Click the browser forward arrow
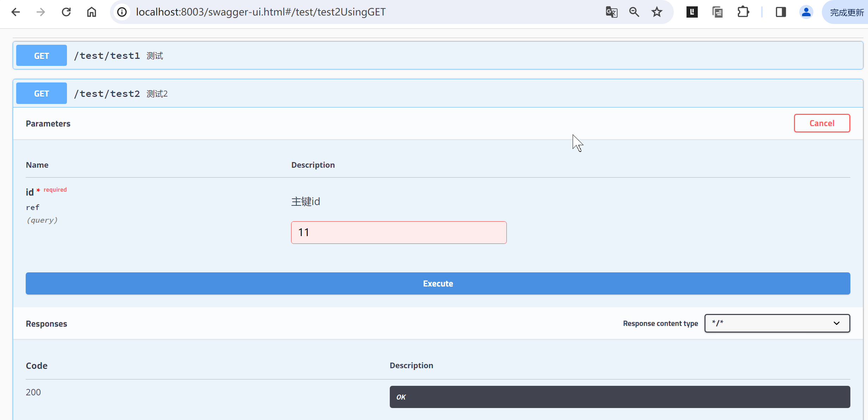This screenshot has height=420, width=868. coord(41,12)
